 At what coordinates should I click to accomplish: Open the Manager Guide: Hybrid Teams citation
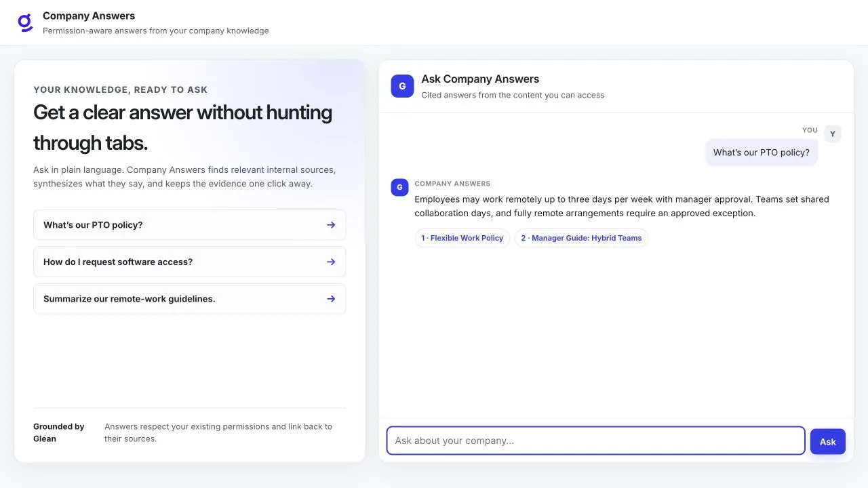click(x=581, y=238)
